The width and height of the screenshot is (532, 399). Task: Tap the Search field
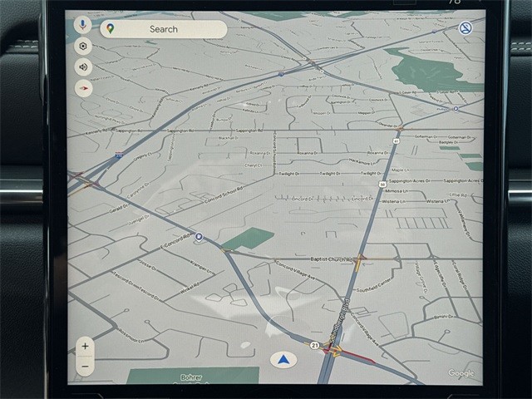(164, 29)
